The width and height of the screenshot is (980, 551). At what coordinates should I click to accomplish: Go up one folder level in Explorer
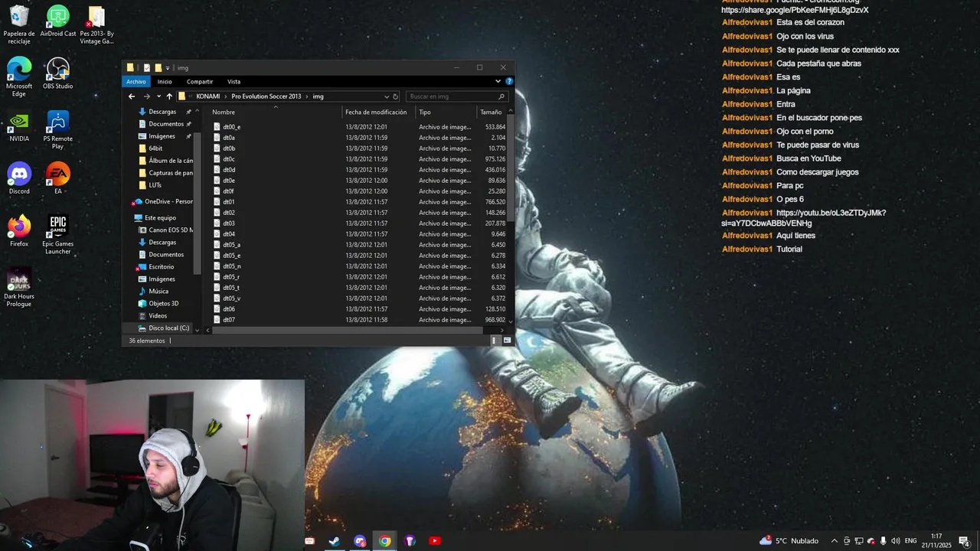point(169,96)
